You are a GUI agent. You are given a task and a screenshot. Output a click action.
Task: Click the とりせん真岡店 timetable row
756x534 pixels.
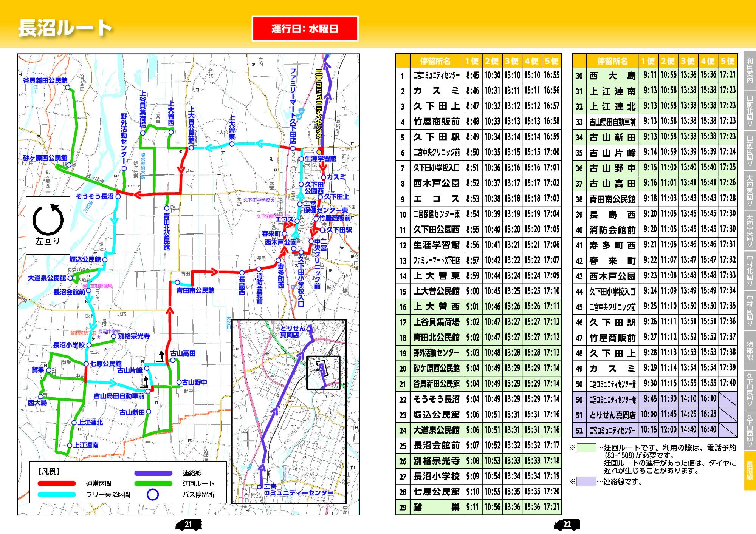point(612,415)
